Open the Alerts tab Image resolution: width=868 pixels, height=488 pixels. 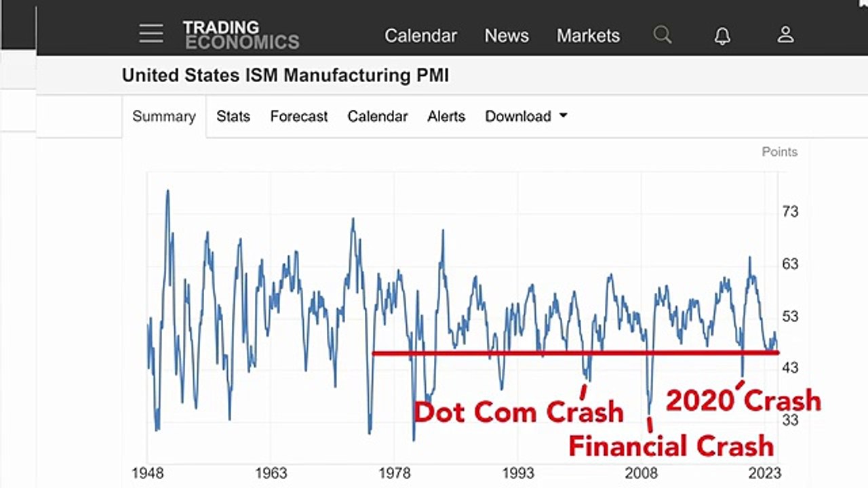(x=446, y=117)
